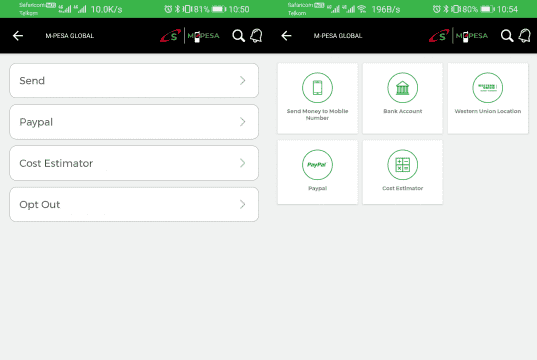
Task: Tap 'Paypal' label under PayPal tile
Action: coord(317,188)
